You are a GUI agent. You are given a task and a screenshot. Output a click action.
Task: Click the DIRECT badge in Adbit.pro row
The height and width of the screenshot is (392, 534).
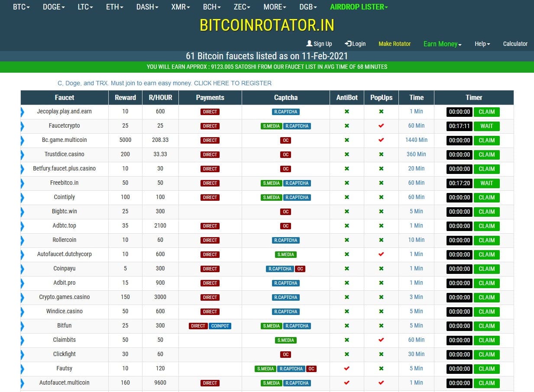[210, 283]
